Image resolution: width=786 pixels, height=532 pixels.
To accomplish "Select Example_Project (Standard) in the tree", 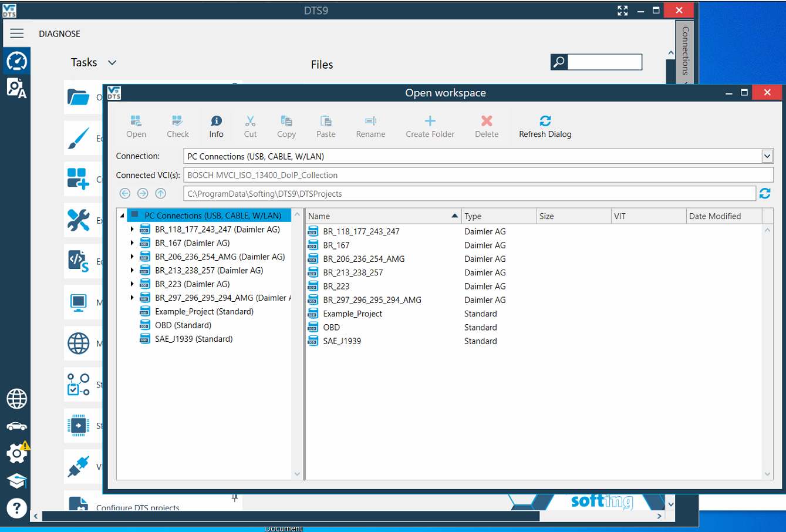I will coord(204,312).
